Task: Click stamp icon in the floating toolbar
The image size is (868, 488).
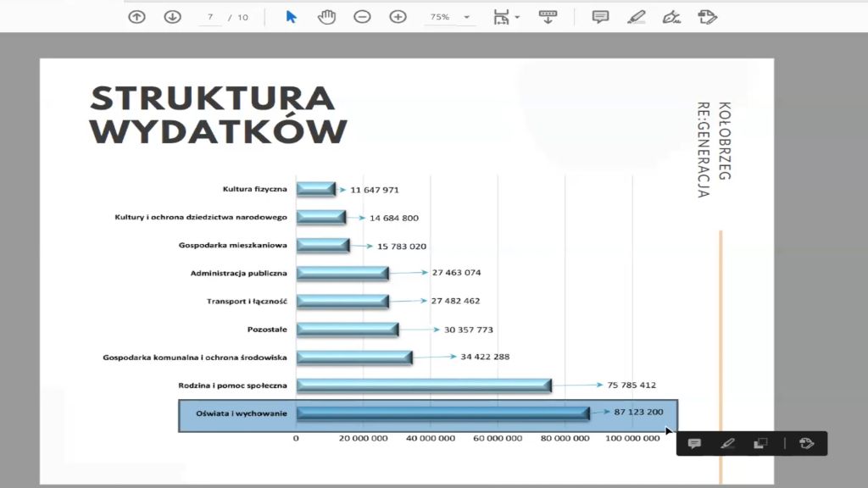Action: click(x=807, y=444)
